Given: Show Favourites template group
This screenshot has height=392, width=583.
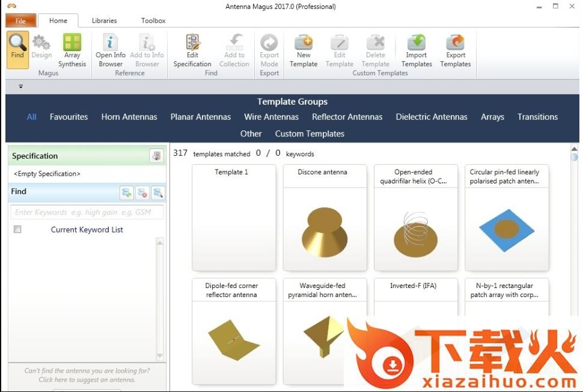Looking at the screenshot, I should pos(69,117).
